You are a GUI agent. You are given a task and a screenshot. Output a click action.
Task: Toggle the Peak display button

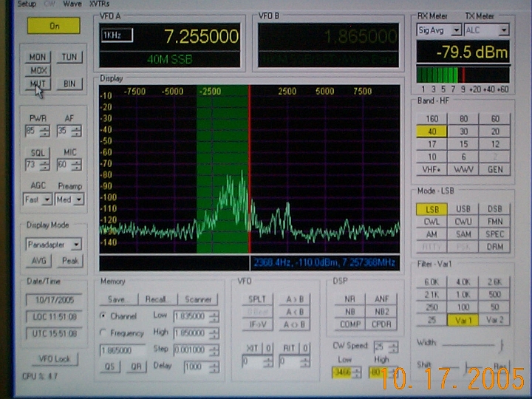pos(70,261)
